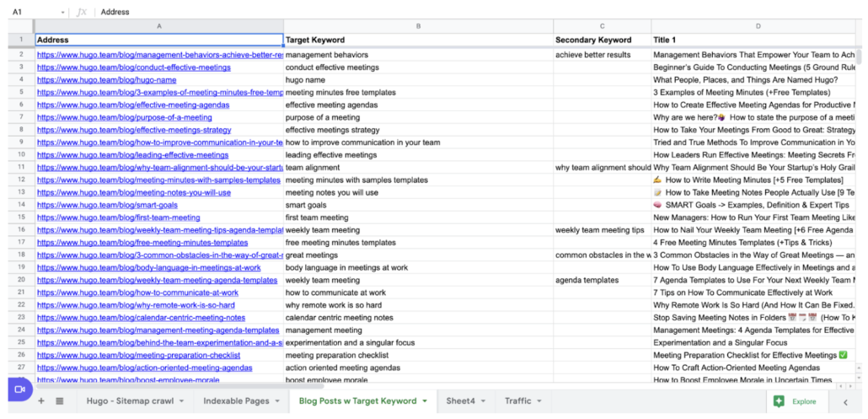Image resolution: width=868 pixels, height=419 pixels.
Task: Select row 14 header
Action: pos(21,205)
